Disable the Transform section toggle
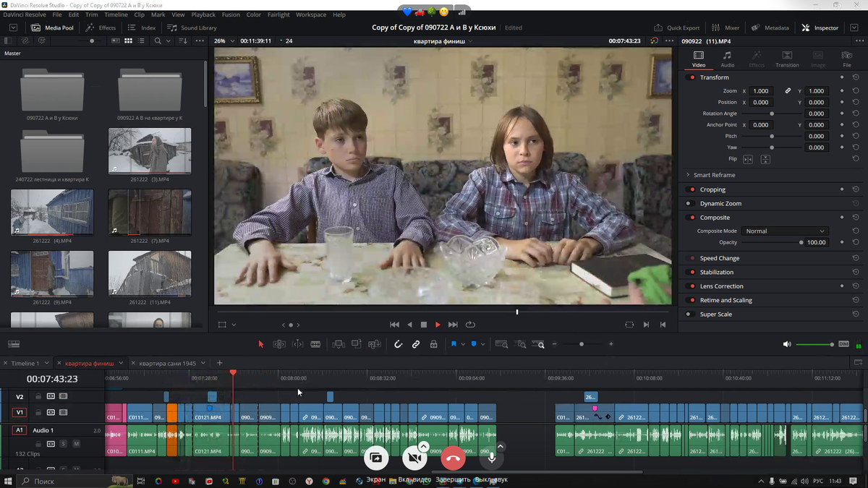Viewport: 868px width, 488px height. coord(691,77)
